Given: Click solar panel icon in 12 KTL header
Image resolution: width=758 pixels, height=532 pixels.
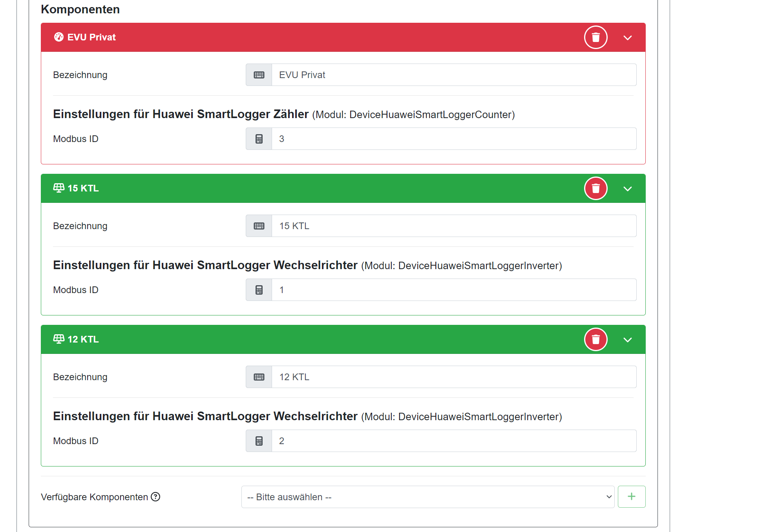Looking at the screenshot, I should (x=59, y=339).
